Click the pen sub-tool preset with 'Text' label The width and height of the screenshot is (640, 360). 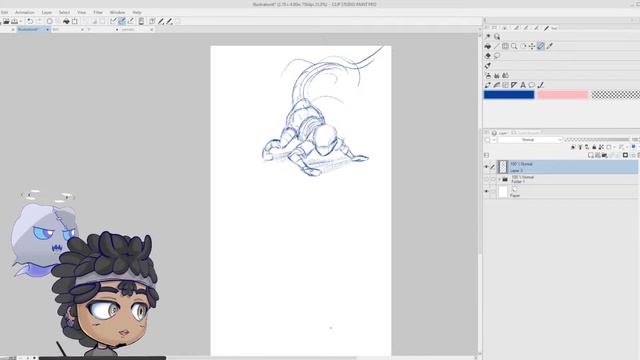coord(551,28)
